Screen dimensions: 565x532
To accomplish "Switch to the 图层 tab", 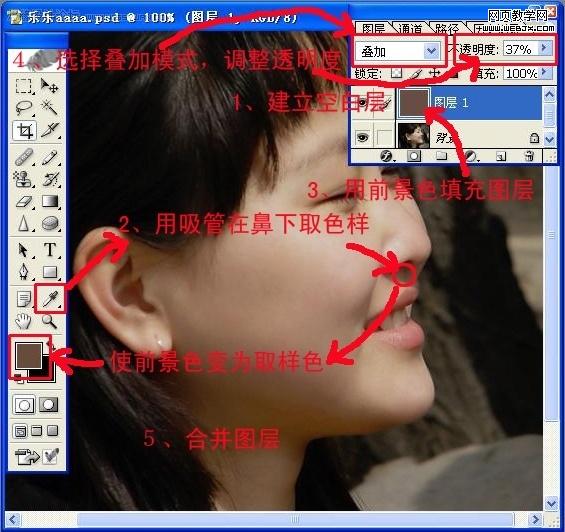I will (x=373, y=27).
